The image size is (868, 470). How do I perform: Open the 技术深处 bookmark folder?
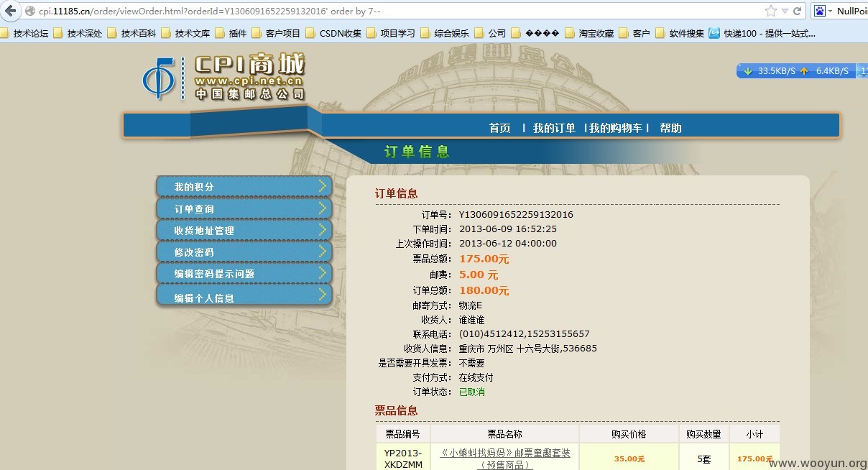(x=79, y=33)
